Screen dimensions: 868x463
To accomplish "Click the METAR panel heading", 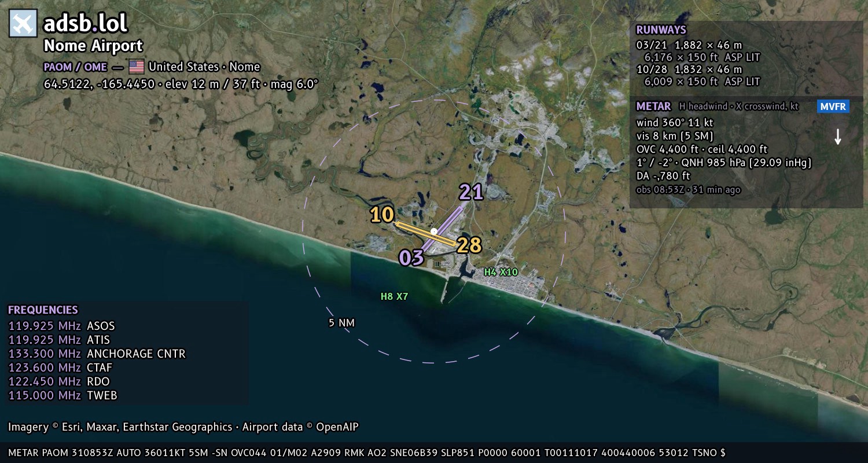I will pos(653,106).
